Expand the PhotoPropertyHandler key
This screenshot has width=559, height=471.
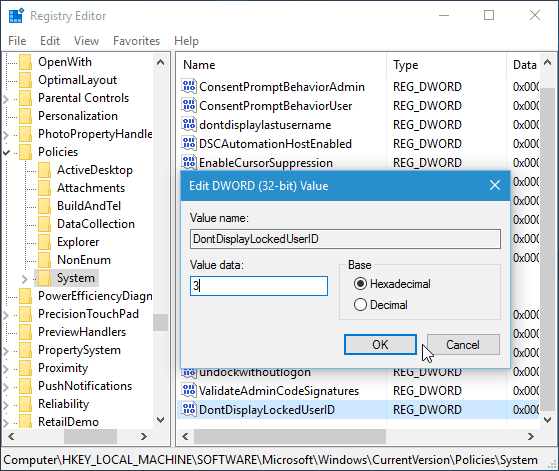point(6,134)
